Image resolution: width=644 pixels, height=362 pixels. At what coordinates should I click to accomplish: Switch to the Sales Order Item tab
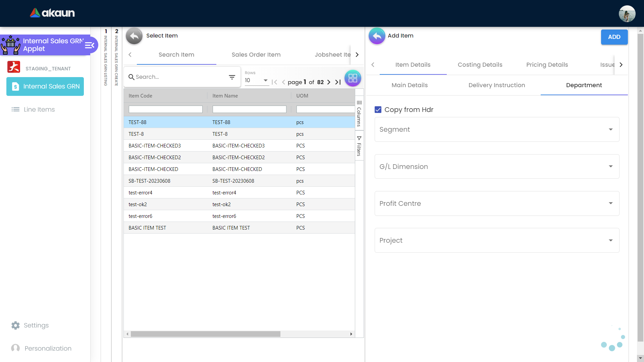[x=256, y=55]
